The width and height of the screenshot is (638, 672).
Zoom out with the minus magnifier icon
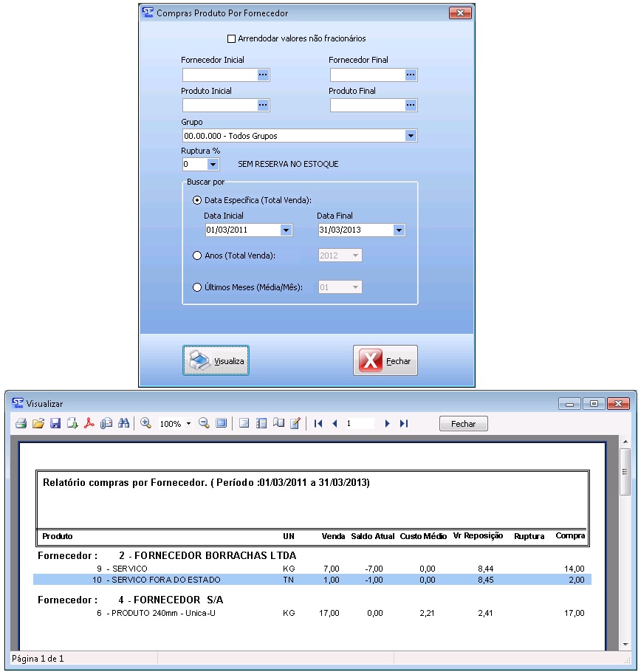pos(204,424)
